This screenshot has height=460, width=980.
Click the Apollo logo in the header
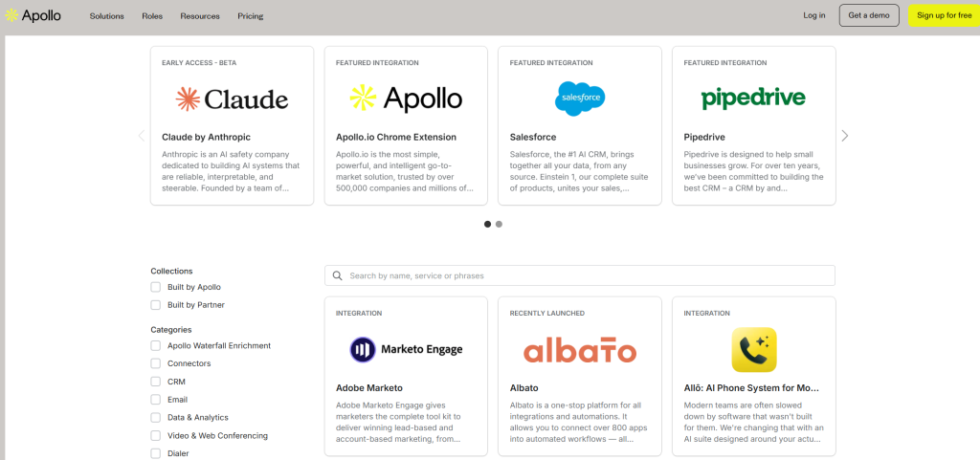[33, 15]
